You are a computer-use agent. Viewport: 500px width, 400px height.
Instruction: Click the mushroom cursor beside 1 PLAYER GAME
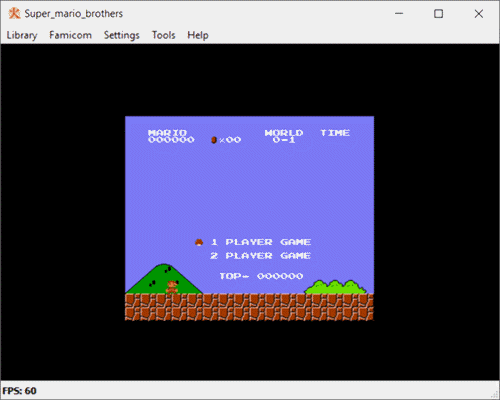click(x=199, y=242)
